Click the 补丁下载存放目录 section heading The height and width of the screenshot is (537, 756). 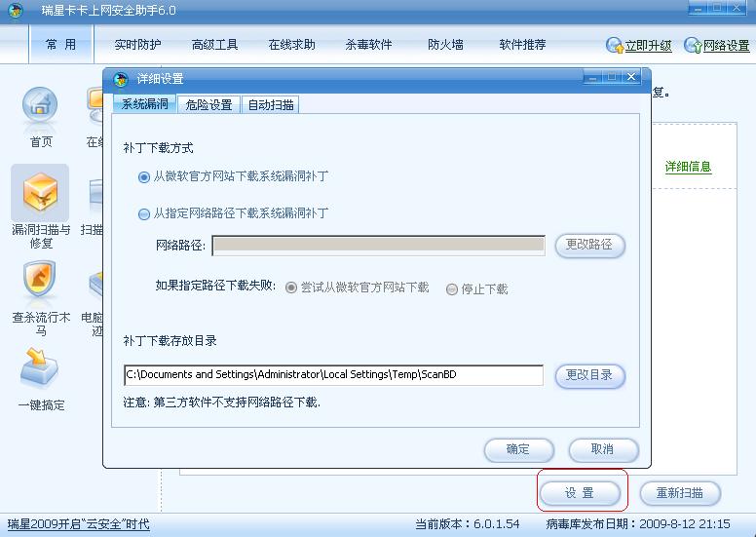click(170, 341)
